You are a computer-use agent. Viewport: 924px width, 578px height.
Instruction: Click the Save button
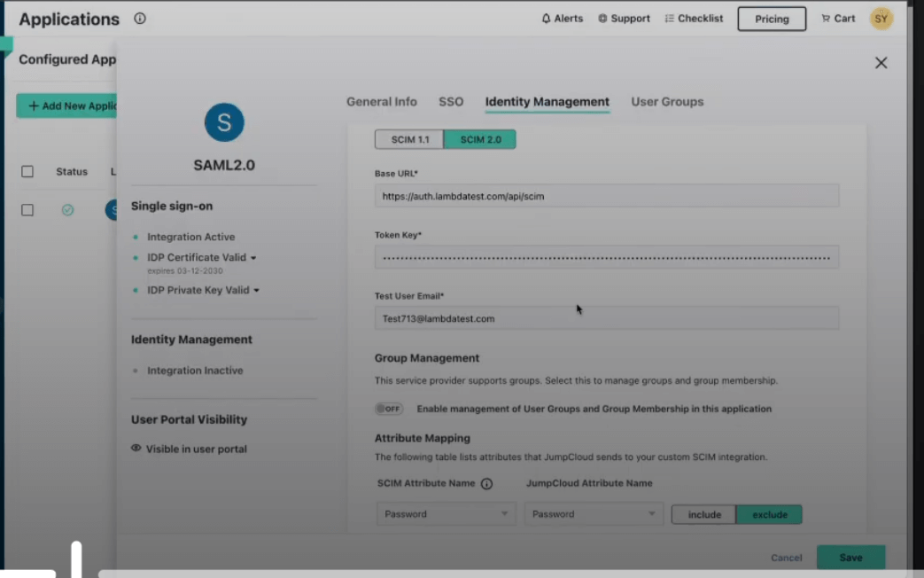pos(850,558)
